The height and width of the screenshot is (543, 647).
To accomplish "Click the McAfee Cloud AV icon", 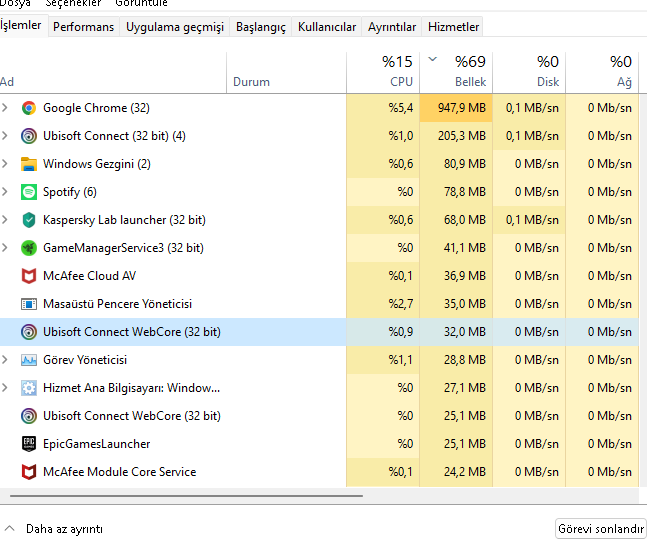I will point(29,276).
